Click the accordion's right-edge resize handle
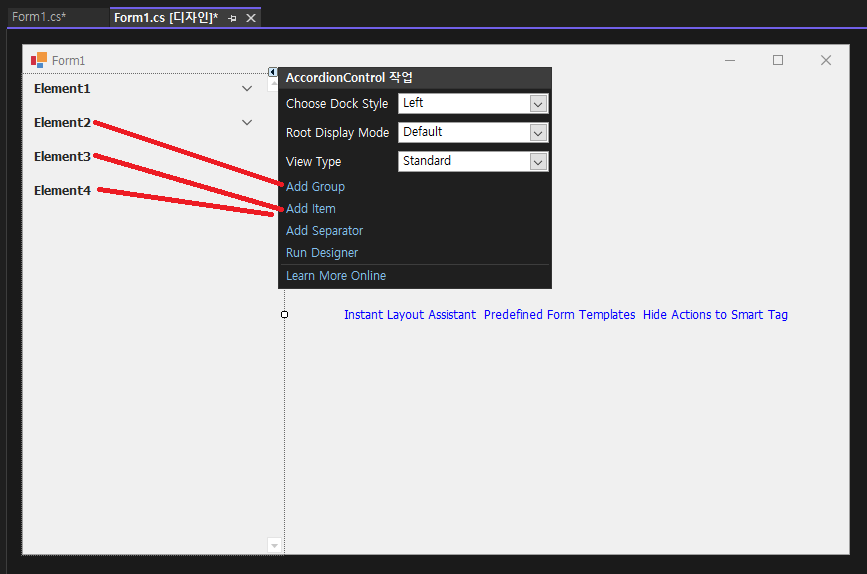The height and width of the screenshot is (574, 867). [284, 315]
